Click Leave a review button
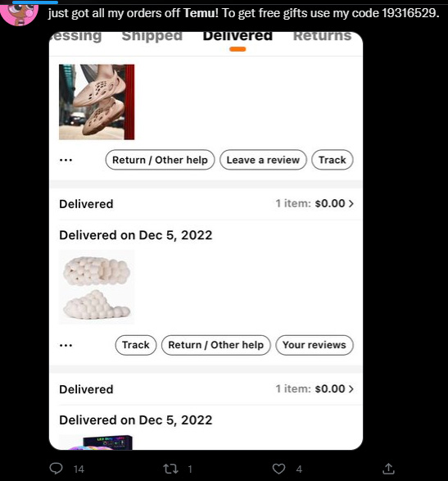The height and width of the screenshot is (481, 448). 263,160
